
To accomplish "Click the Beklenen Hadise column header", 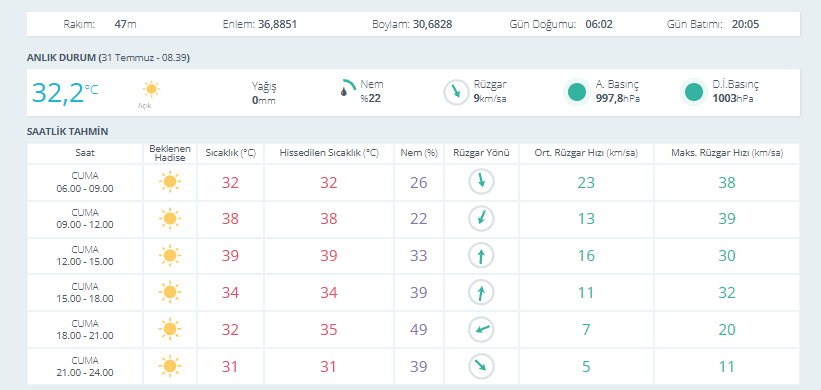I will (x=170, y=153).
